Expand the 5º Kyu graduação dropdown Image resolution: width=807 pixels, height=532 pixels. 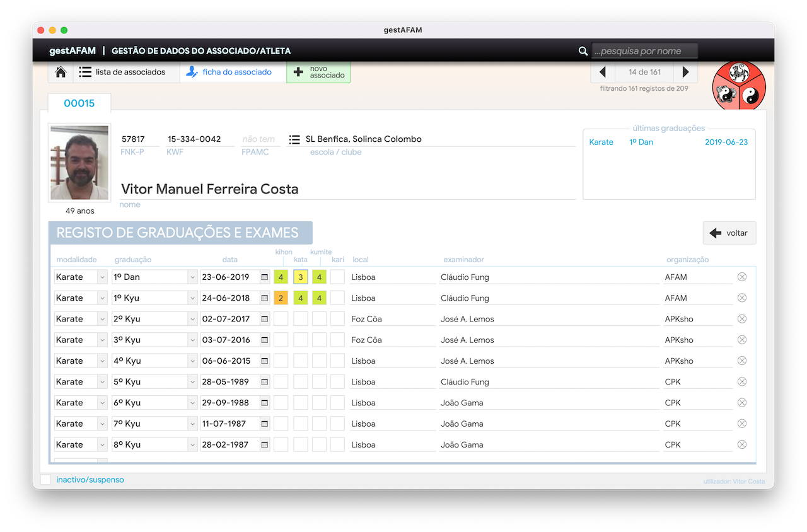[192, 382]
